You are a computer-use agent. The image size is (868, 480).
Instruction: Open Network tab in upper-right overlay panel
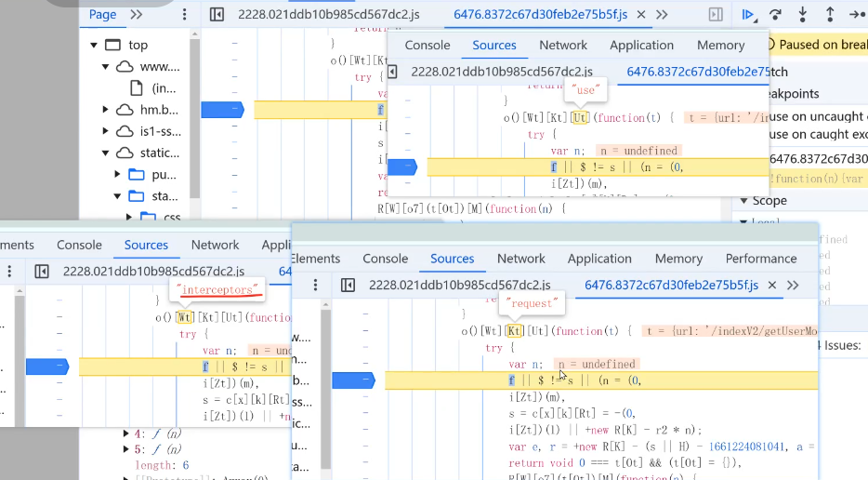pos(563,45)
